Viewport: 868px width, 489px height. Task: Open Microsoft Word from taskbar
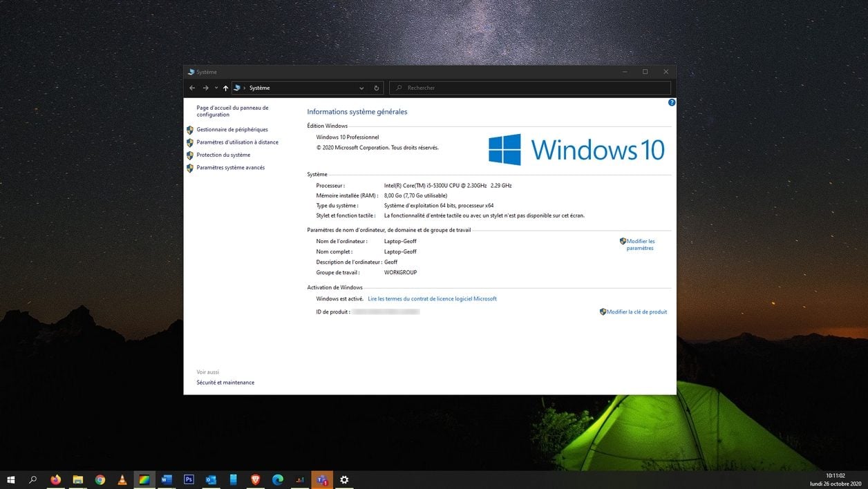click(167, 479)
